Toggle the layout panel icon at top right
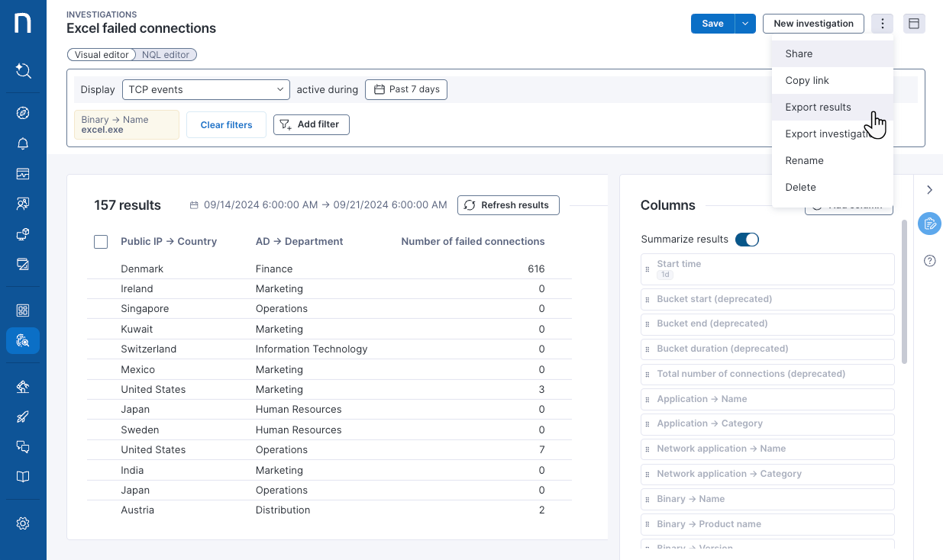The width and height of the screenshot is (943, 560). pos(913,24)
